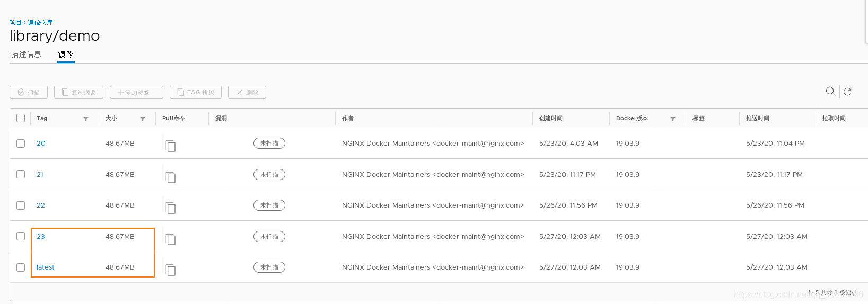Screen dimensions: 868x304
Task: Check the box for tag 21
Action: [21, 174]
